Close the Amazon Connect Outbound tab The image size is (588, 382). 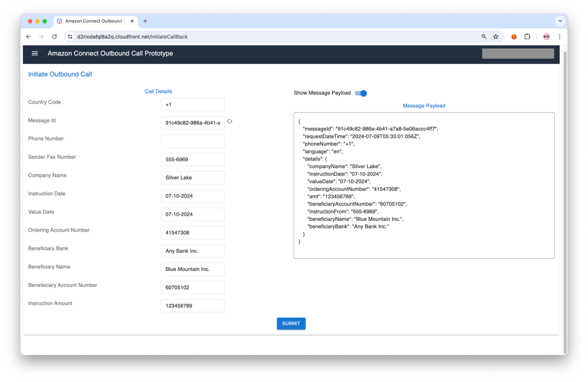(132, 21)
